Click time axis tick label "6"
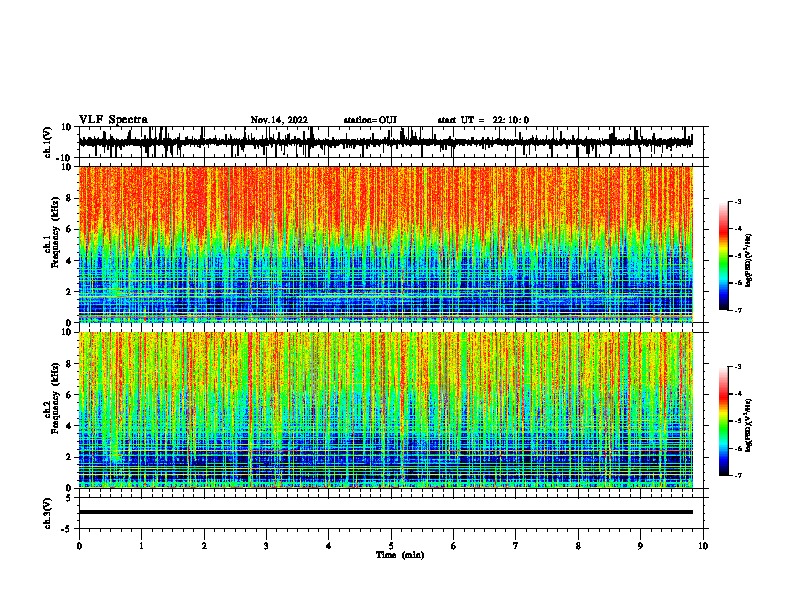 click(x=454, y=546)
